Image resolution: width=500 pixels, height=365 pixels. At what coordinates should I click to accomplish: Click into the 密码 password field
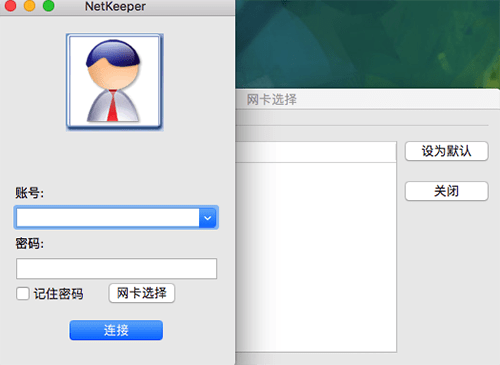pyautogui.click(x=116, y=268)
